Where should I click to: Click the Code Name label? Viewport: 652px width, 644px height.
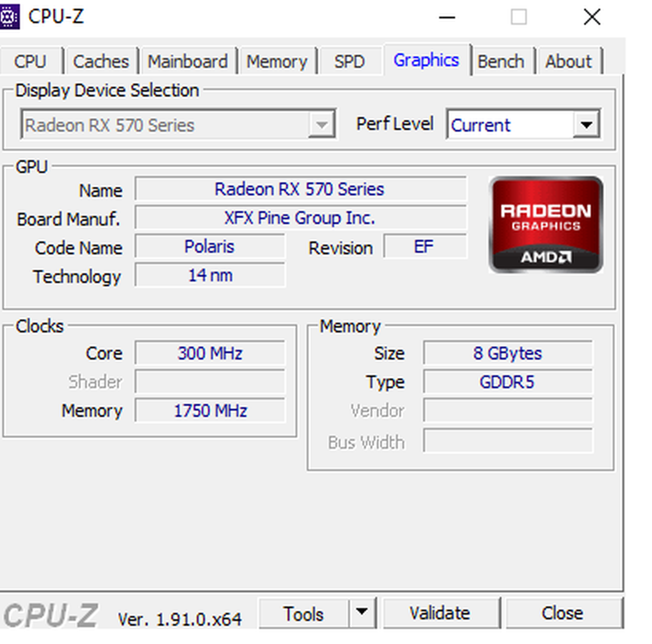click(79, 248)
